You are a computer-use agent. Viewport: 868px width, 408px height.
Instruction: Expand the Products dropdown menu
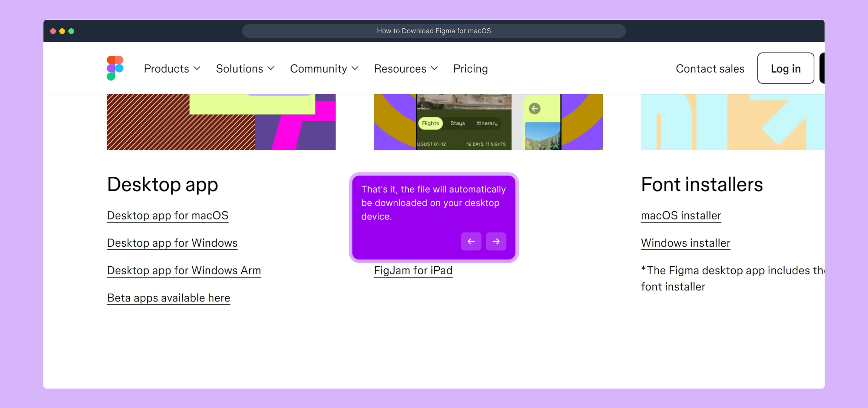tap(172, 69)
